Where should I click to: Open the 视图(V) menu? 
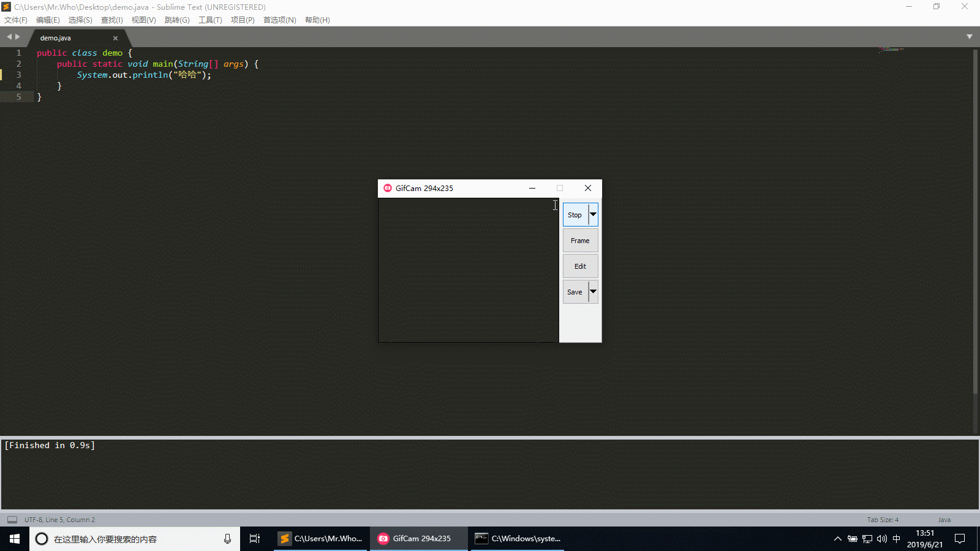coord(144,20)
